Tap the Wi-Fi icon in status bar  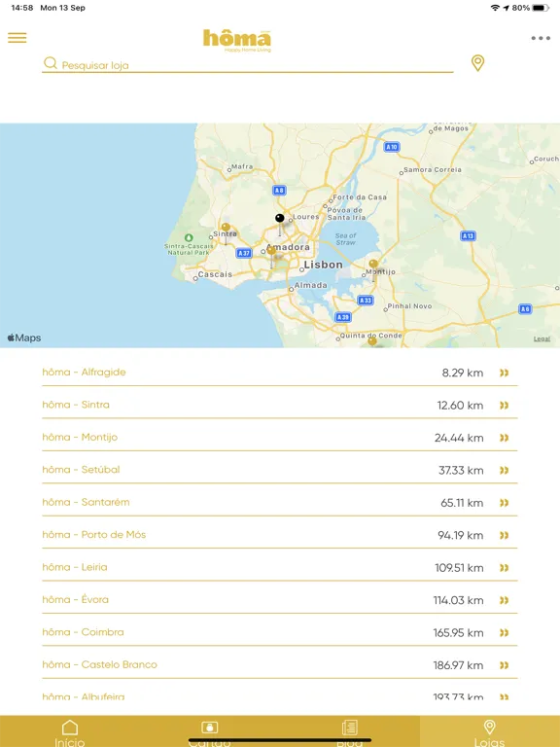pyautogui.click(x=495, y=8)
